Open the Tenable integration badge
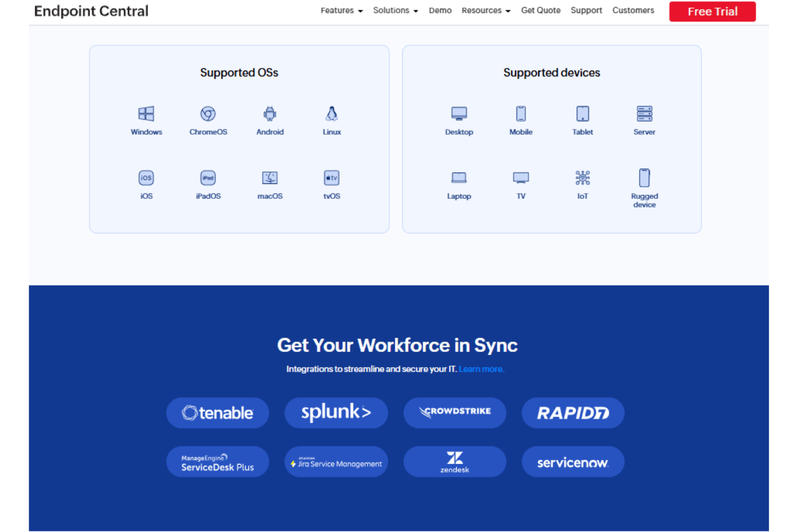798x532 pixels. point(217,413)
